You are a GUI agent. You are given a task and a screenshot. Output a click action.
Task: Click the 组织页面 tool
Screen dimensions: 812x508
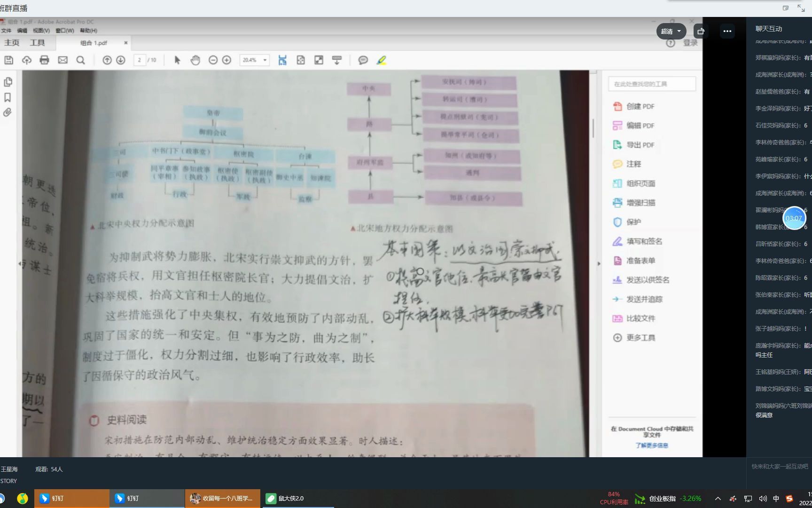[634, 183]
